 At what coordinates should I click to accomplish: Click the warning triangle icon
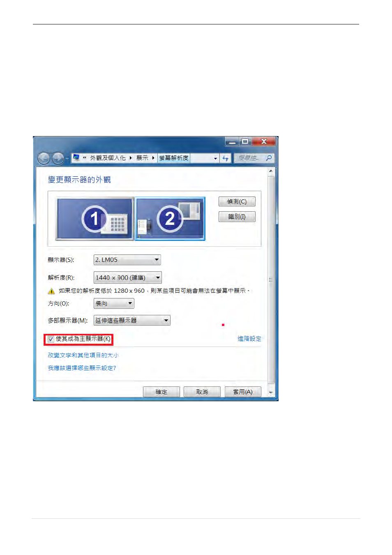tap(51, 291)
